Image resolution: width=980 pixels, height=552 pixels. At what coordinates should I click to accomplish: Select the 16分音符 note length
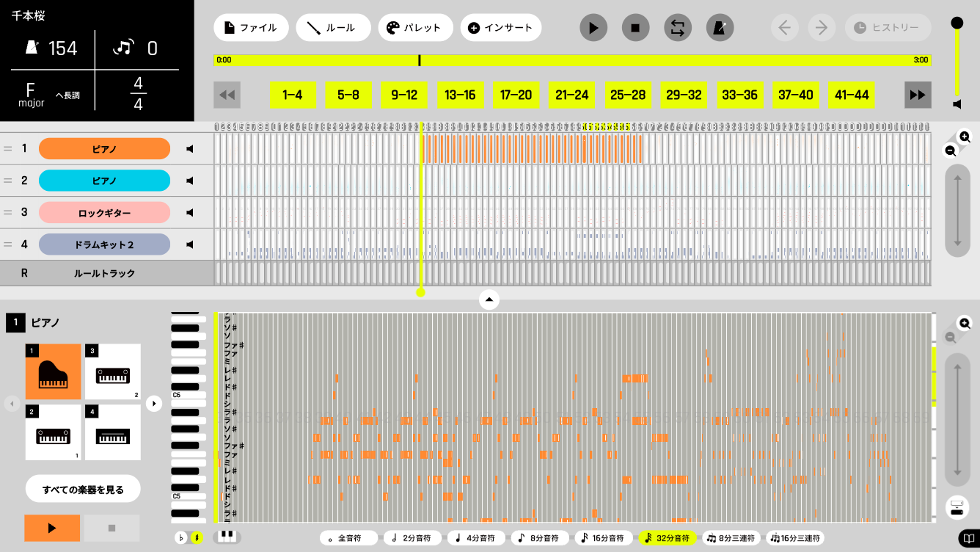coord(604,538)
